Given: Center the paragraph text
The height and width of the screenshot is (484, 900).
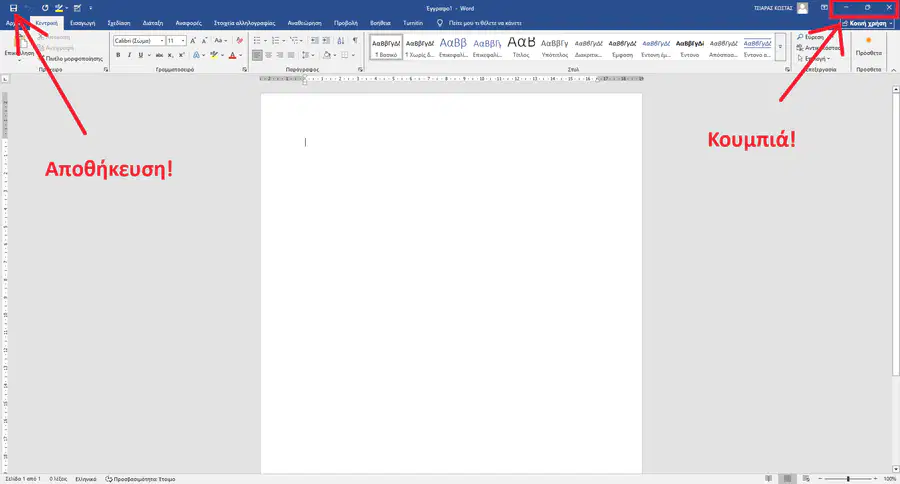Looking at the screenshot, I should pos(269,55).
